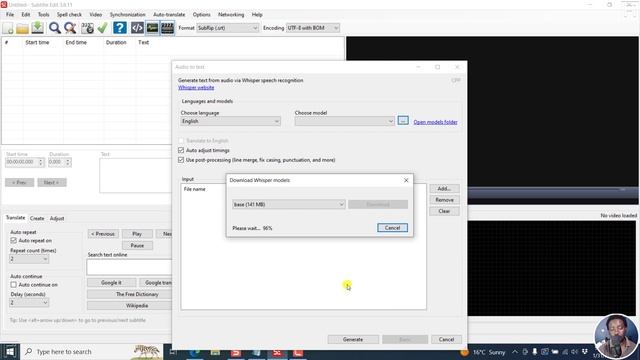Open the File menu
This screenshot has height=360, width=640.
tap(10, 14)
